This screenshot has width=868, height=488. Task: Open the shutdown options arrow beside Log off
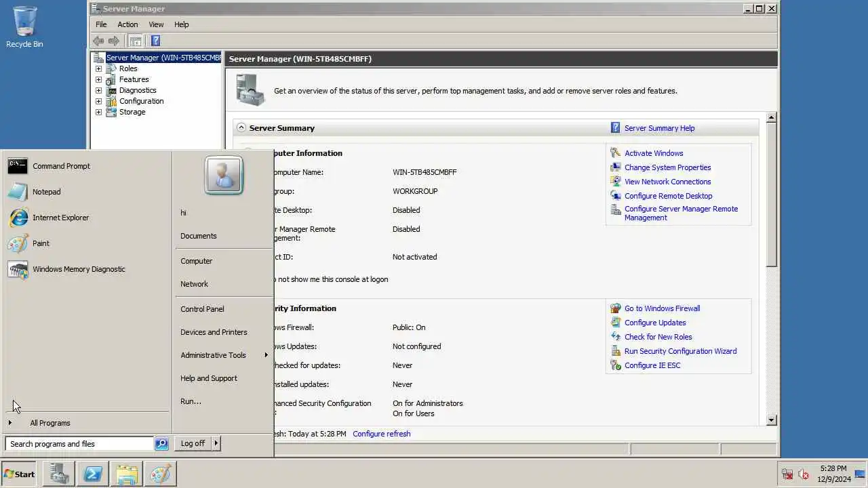(x=216, y=443)
